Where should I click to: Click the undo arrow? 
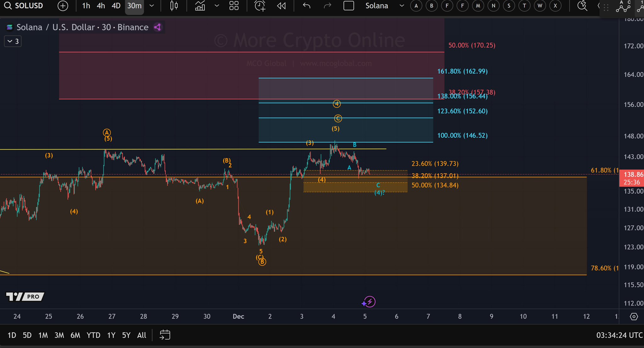(306, 6)
